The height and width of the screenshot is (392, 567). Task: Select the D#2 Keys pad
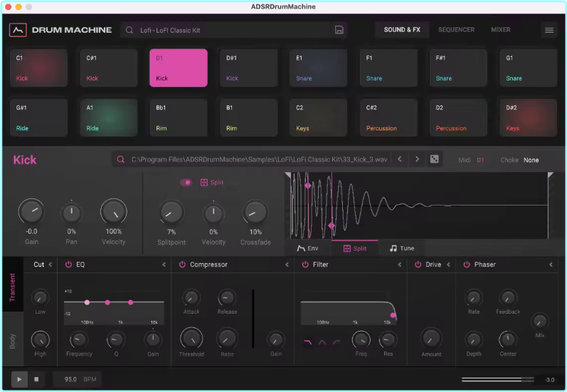click(x=529, y=118)
